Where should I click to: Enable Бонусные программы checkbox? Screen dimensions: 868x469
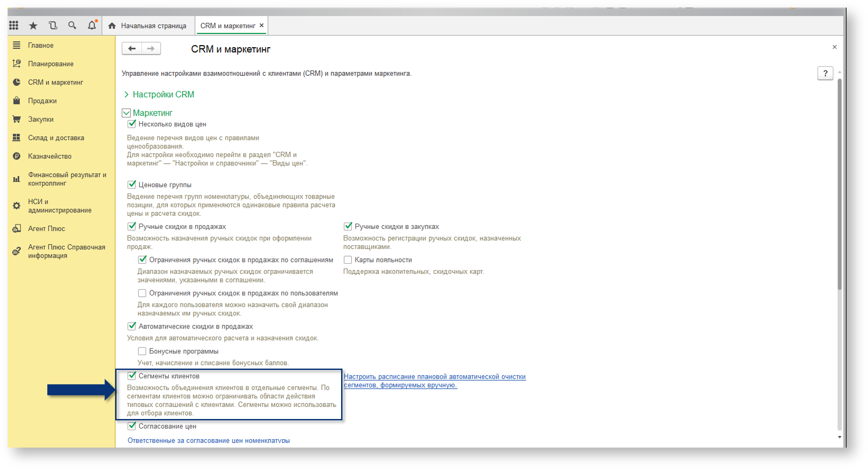[142, 351]
